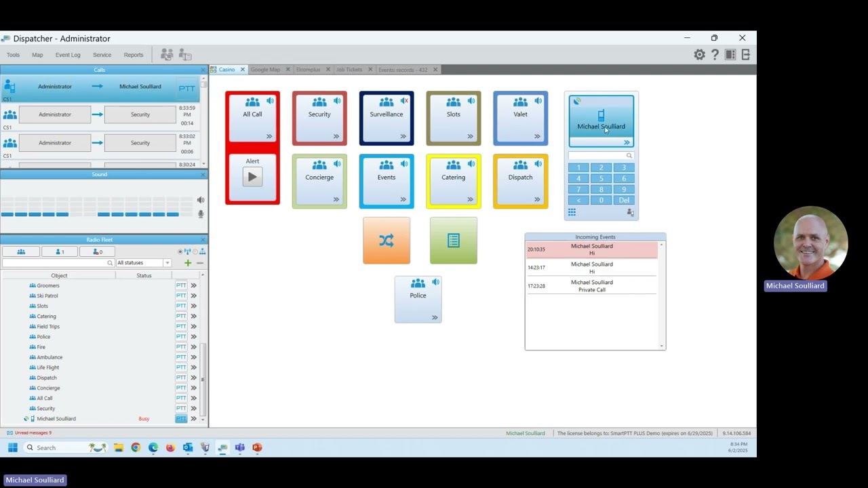Viewport: 868px width, 488px height.
Task: Expand the Ambulance row double chevron
Action: 193,357
